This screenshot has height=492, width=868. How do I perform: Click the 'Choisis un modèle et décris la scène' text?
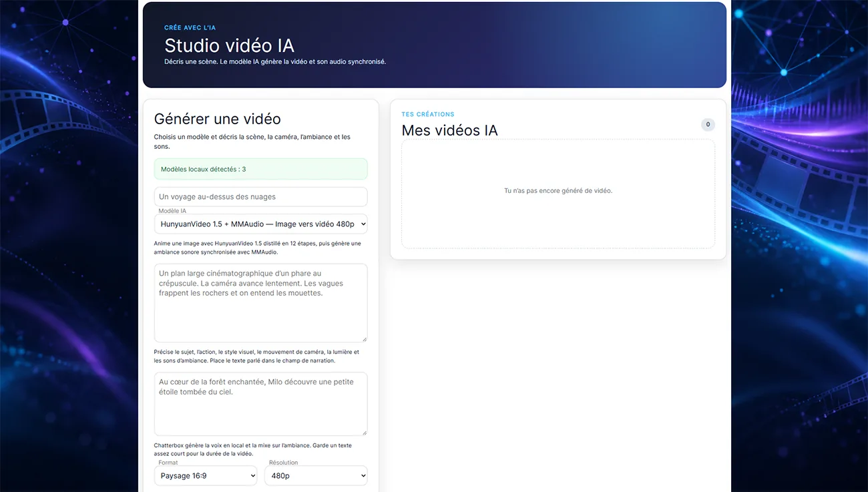click(x=252, y=142)
